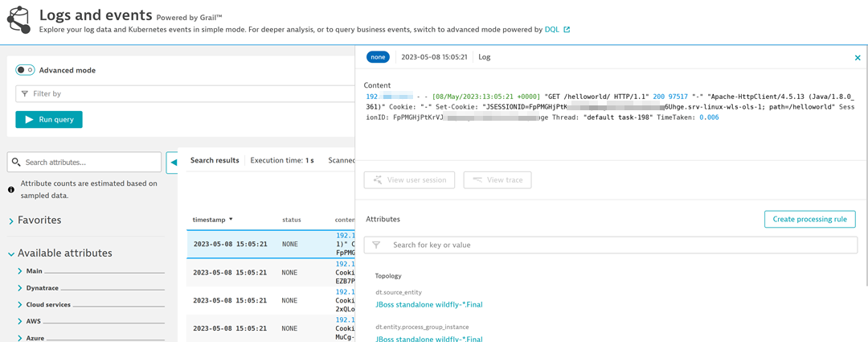Click the collapse sidebar arrow button

pos(172,163)
